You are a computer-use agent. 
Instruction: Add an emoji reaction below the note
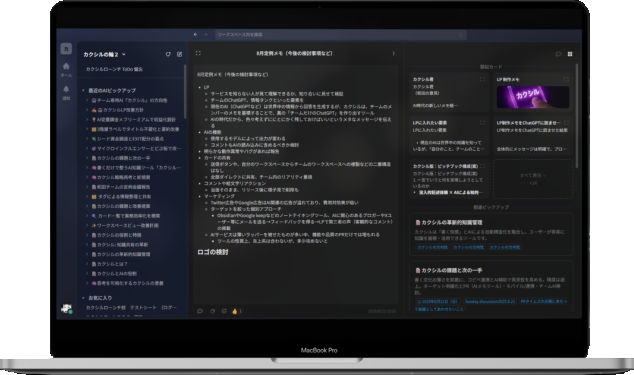pos(224,311)
